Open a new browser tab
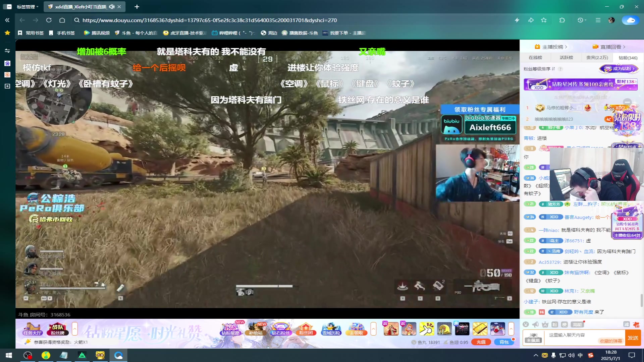 coord(137,7)
